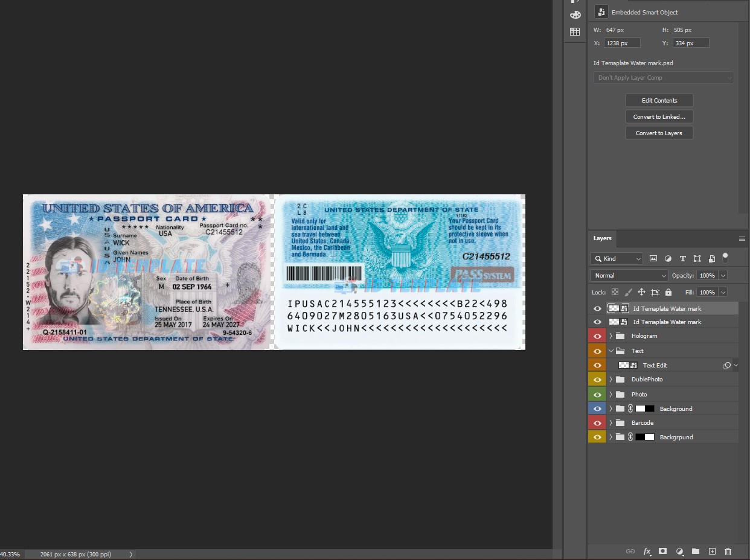Open the Swatches panel grid icon

[575, 31]
